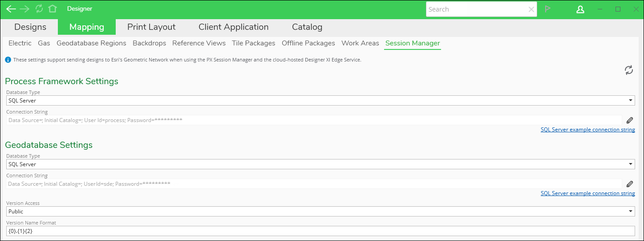The image size is (644, 241).
Task: Click the refresh icon in title bar
Action: pos(39,9)
